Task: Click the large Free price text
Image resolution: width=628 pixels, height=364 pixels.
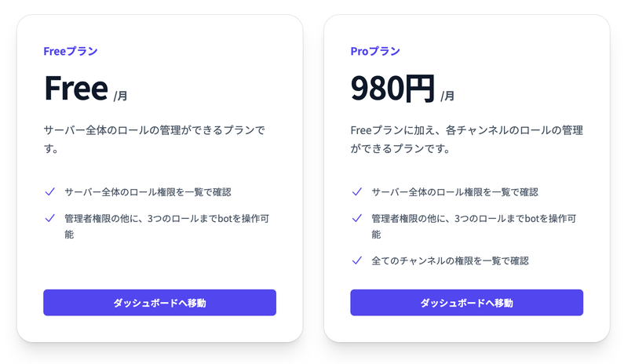Action: pos(75,89)
